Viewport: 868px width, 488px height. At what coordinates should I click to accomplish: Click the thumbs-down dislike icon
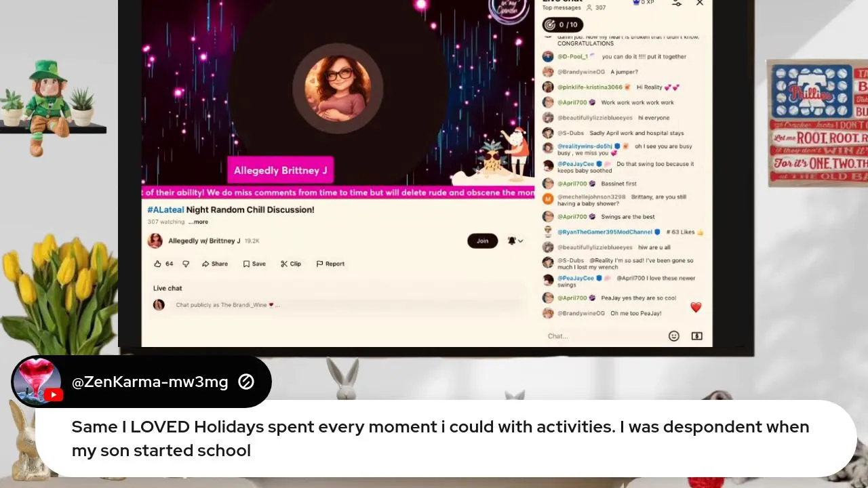[x=186, y=264]
